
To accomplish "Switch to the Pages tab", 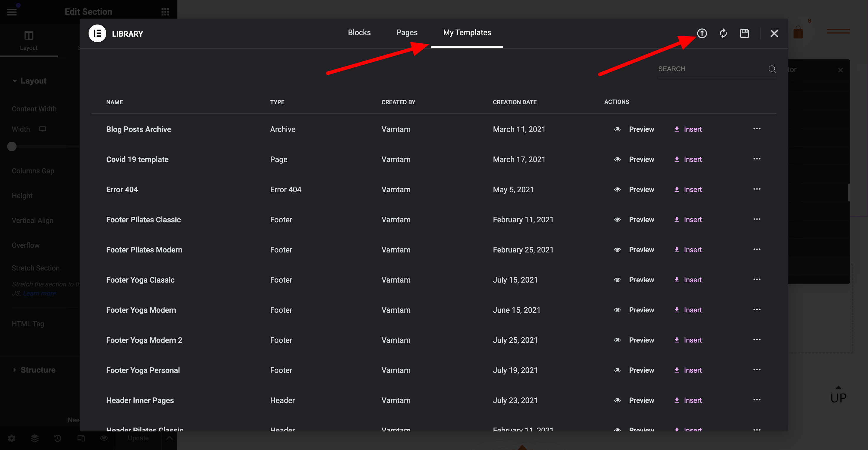I will [407, 33].
